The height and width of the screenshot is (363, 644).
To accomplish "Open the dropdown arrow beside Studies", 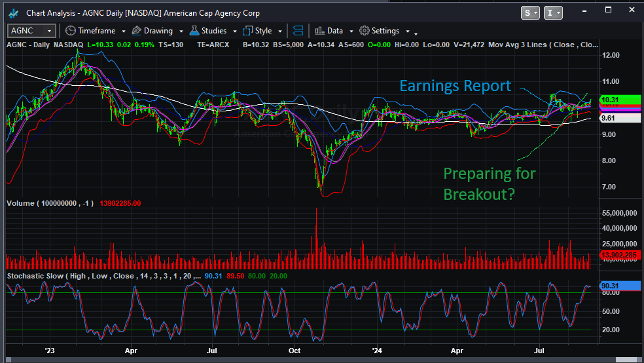I will tap(235, 31).
